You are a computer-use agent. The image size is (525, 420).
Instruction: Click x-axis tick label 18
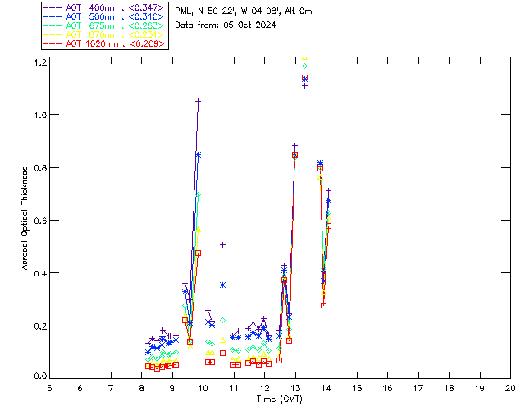point(450,388)
